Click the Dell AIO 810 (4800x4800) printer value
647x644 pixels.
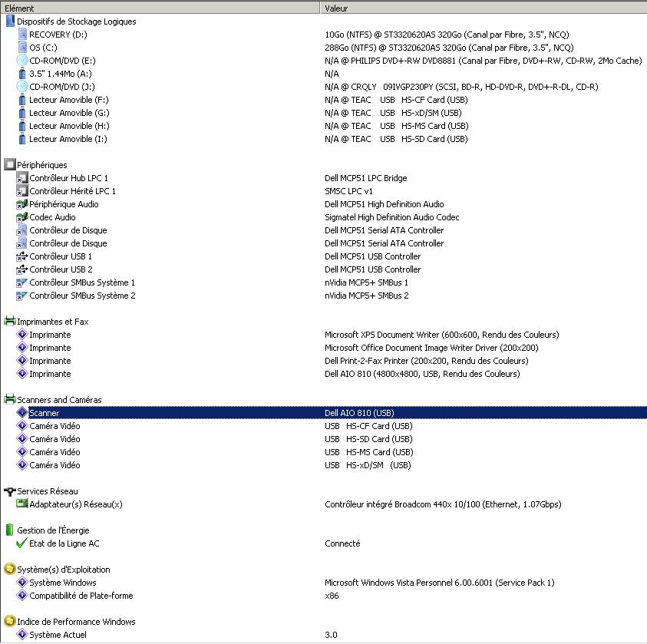point(422,374)
